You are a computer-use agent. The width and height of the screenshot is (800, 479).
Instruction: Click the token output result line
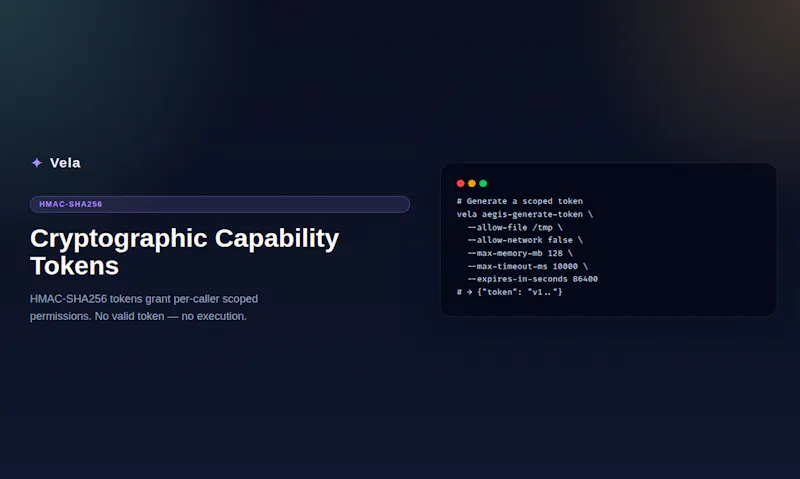coord(509,292)
